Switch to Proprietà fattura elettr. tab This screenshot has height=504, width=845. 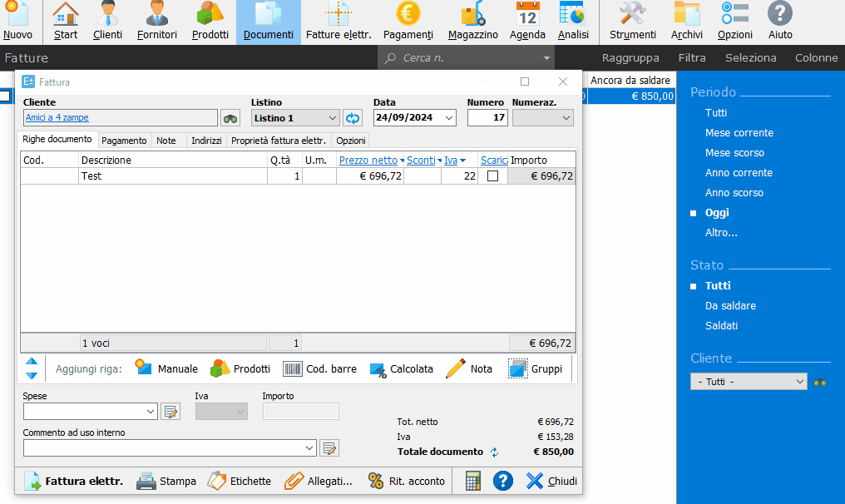click(x=279, y=141)
